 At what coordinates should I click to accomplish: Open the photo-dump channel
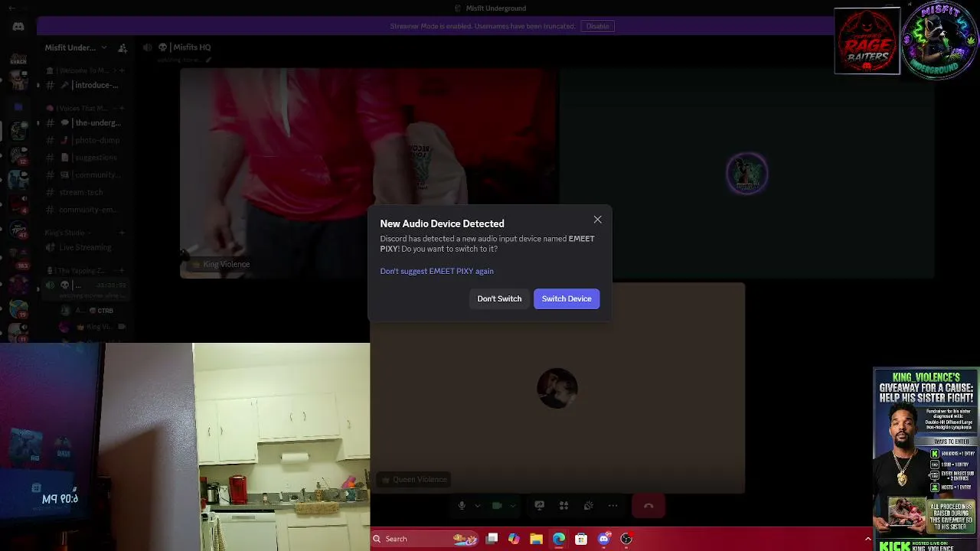click(x=84, y=140)
